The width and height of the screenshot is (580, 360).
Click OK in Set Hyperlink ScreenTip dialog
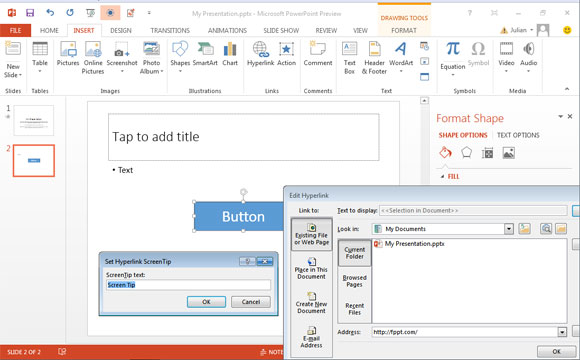pos(206,302)
